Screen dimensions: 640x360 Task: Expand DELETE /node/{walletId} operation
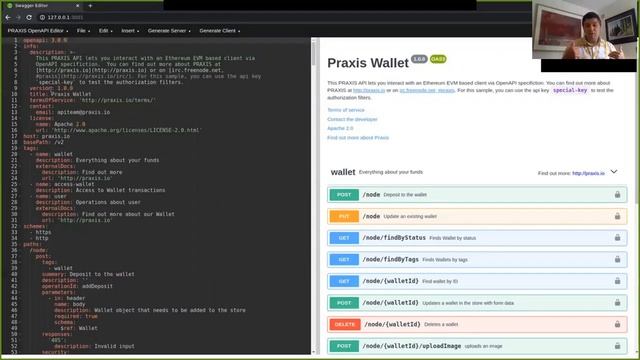click(x=477, y=324)
